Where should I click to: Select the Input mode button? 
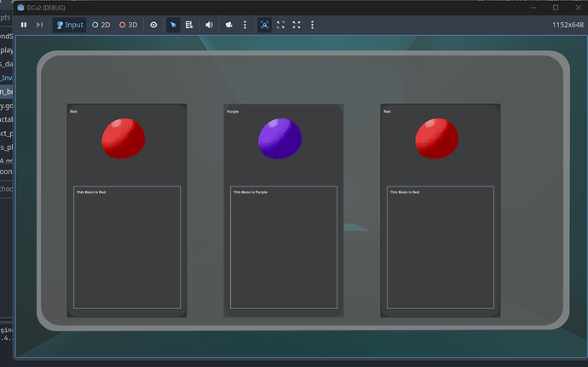coord(70,25)
